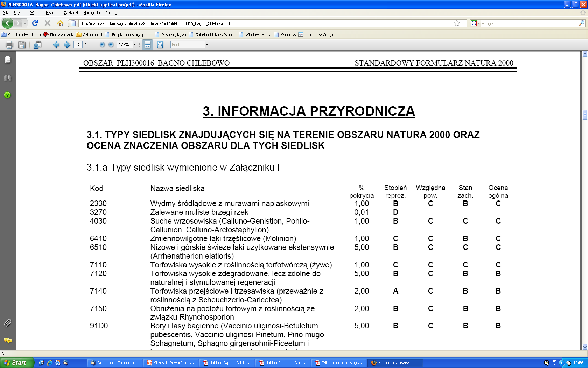This screenshot has width=588, height=368.
Task: Bookmark this page with the star
Action: [457, 23]
